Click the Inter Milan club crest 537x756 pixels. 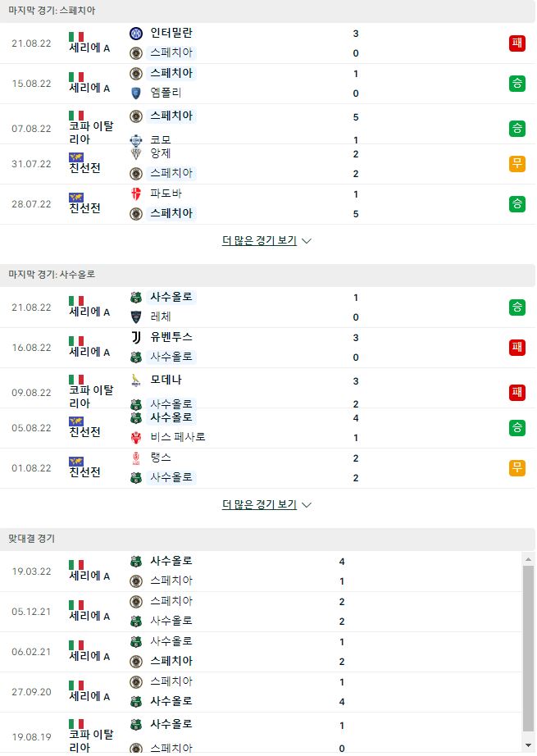[x=136, y=34]
